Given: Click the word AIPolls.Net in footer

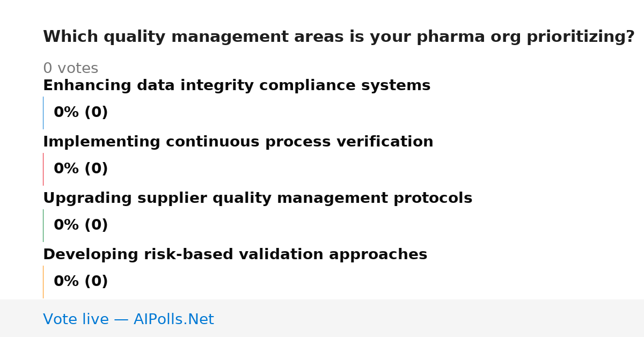Looking at the screenshot, I should pyautogui.click(x=173, y=319).
